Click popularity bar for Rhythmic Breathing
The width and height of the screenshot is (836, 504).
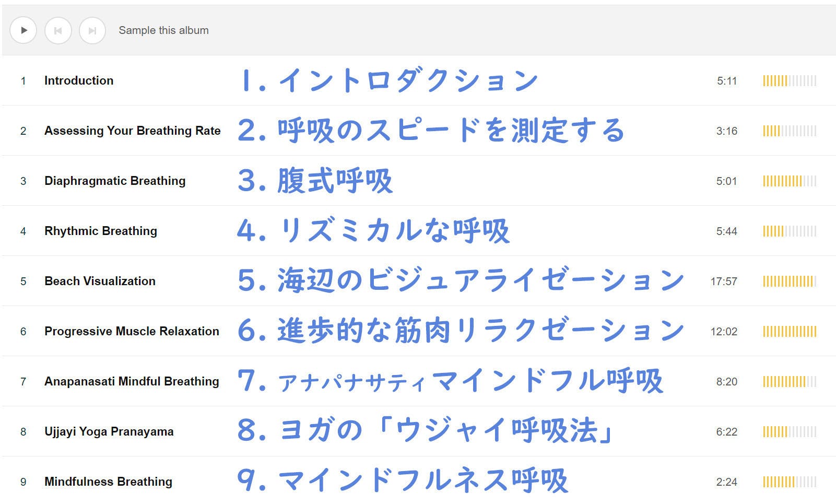[x=790, y=231]
